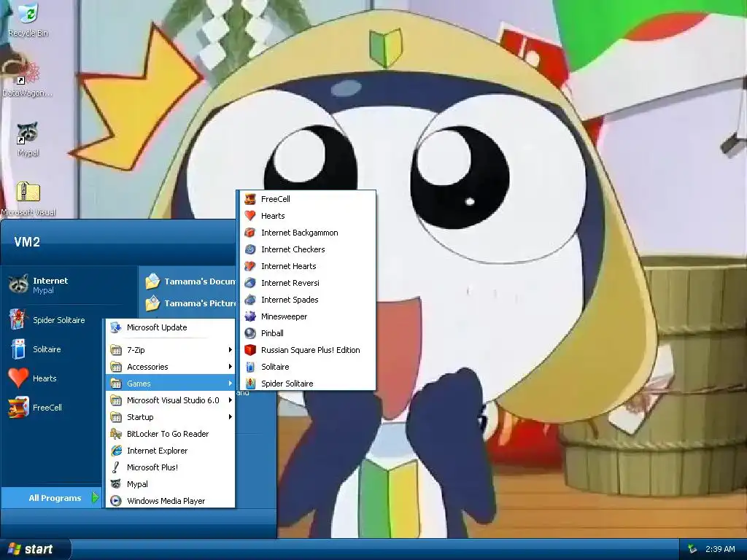Viewport: 747px width, 560px height.
Task: Click the Internet Spades icon
Action: (250, 300)
